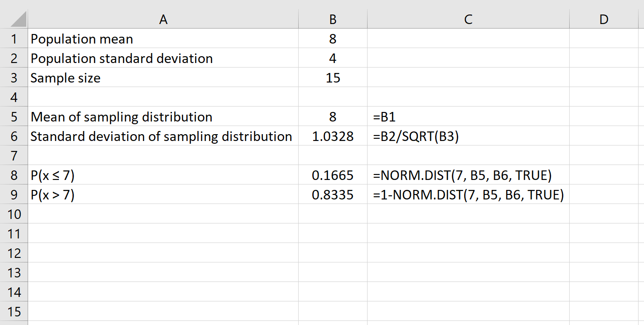Select column A header
This screenshot has height=325, width=644.
point(163,19)
